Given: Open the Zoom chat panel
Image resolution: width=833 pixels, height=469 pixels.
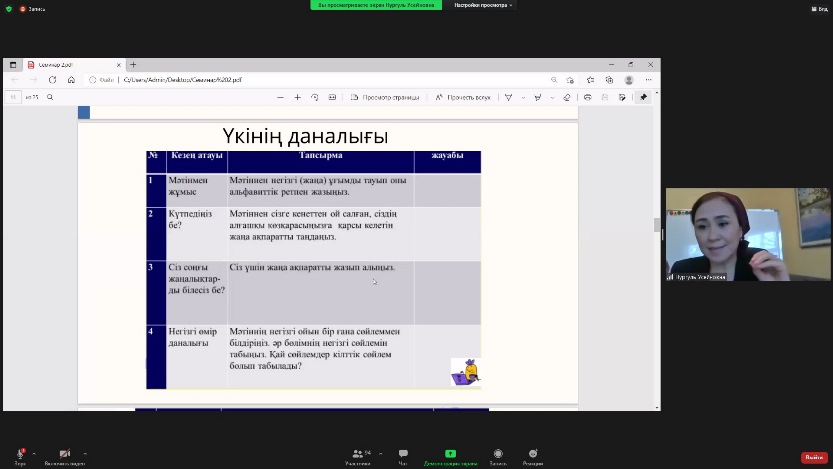Looking at the screenshot, I should coord(403,454).
